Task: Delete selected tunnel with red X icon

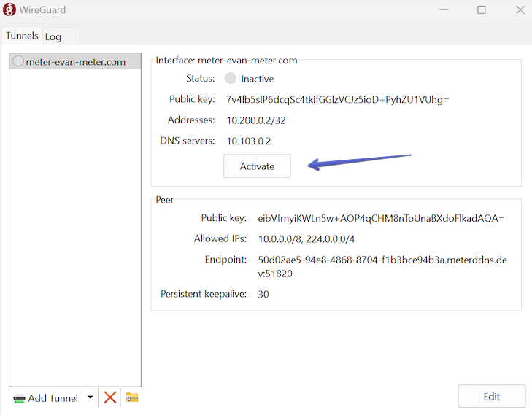Action: coord(110,397)
